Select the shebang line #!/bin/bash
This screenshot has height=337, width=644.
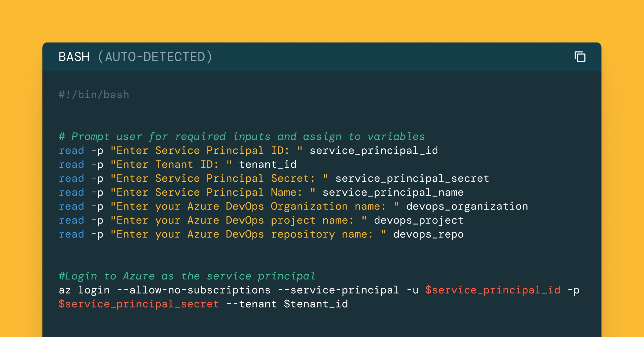point(94,94)
